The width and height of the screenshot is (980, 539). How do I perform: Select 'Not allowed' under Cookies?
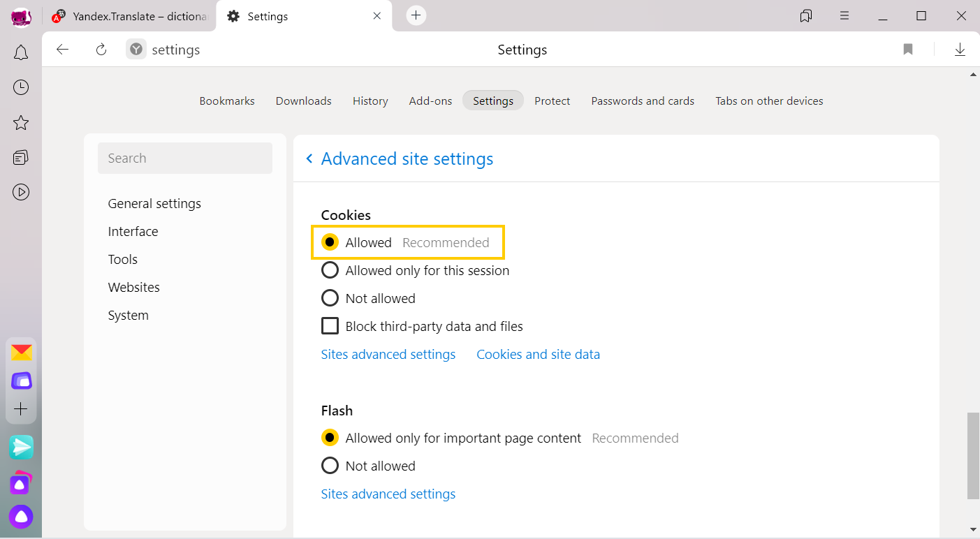(330, 298)
